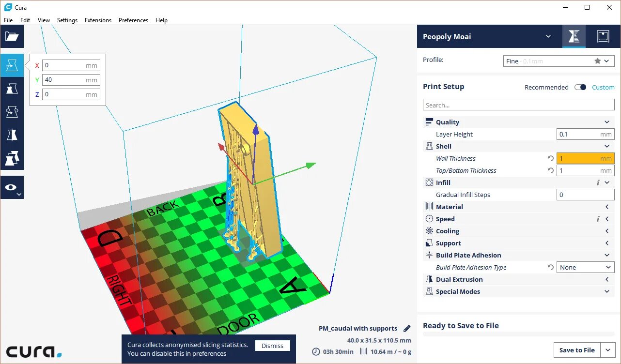
Task: Dismiss the slicing statistics notification
Action: point(272,345)
